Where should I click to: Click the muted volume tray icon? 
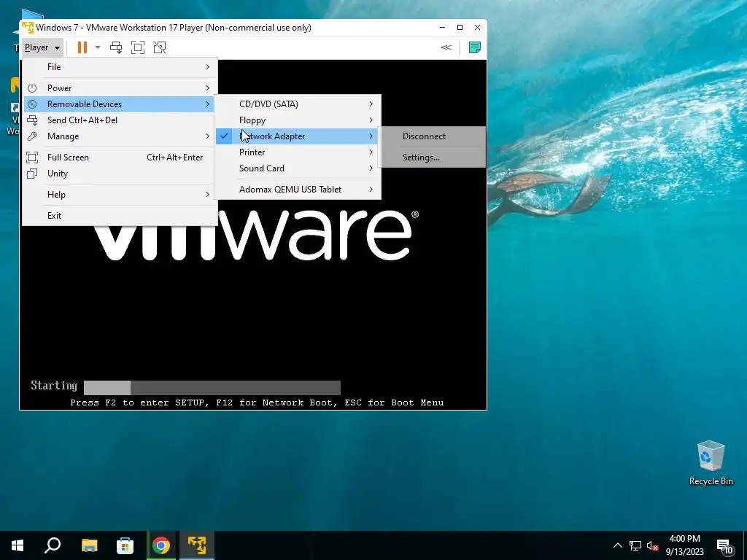pyautogui.click(x=652, y=545)
